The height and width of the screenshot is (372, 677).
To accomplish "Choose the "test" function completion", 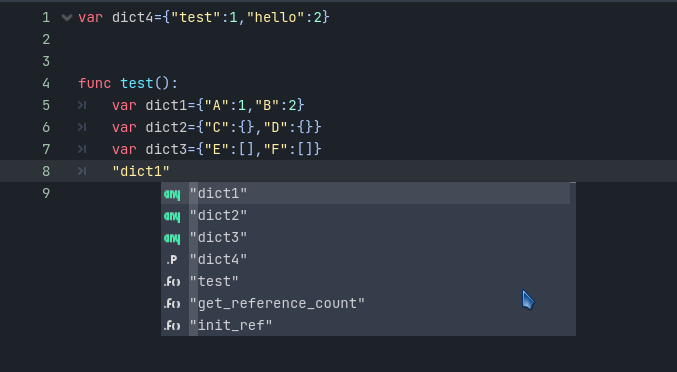I will 365,281.
